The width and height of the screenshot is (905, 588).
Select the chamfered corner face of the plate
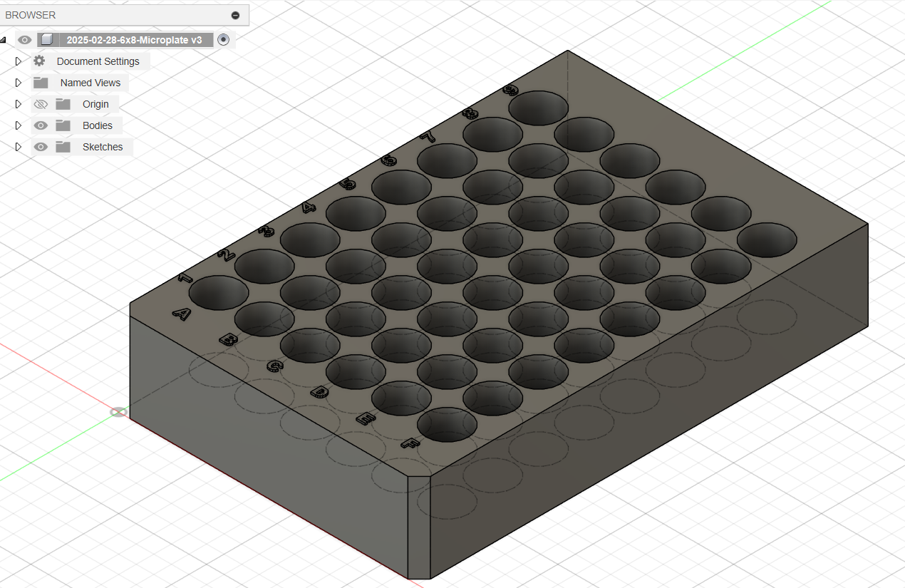419,528
